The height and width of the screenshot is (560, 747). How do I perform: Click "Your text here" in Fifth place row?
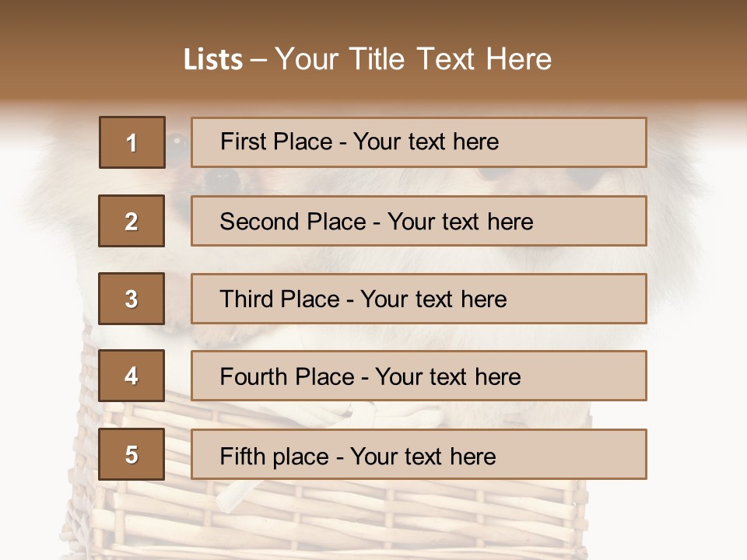(423, 456)
